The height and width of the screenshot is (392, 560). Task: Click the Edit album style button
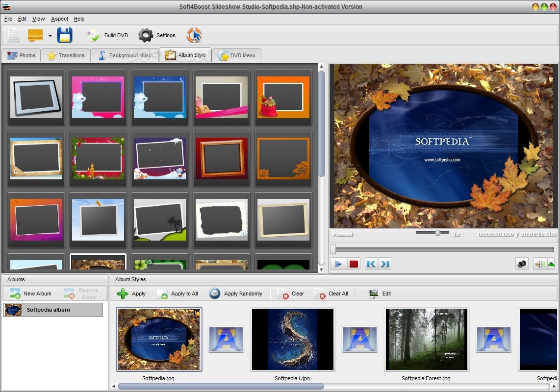click(x=380, y=294)
